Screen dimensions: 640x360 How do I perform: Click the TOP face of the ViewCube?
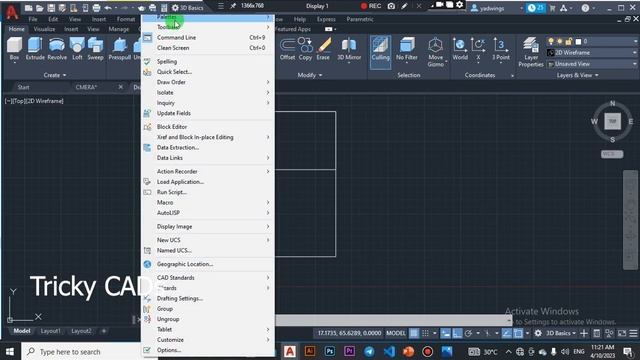coord(612,121)
